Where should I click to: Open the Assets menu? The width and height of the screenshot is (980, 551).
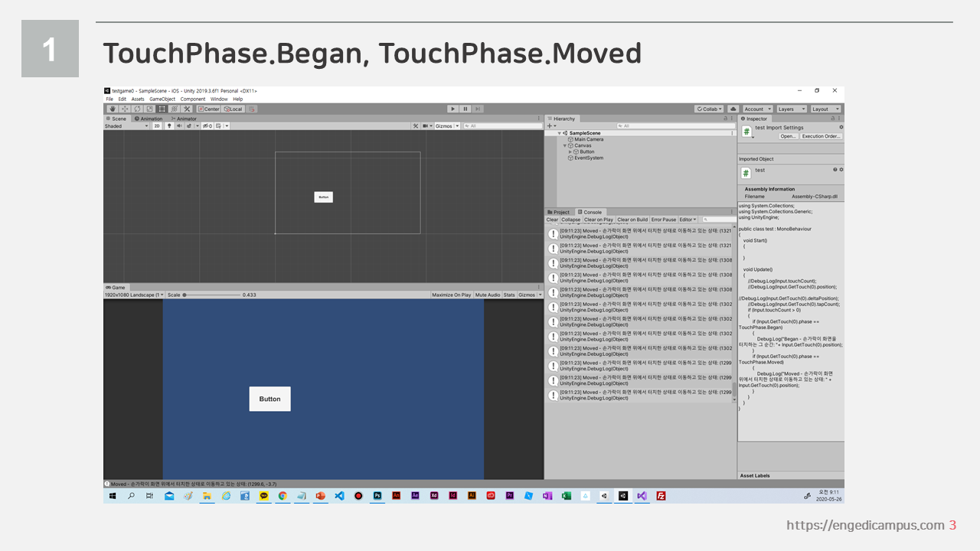click(138, 99)
